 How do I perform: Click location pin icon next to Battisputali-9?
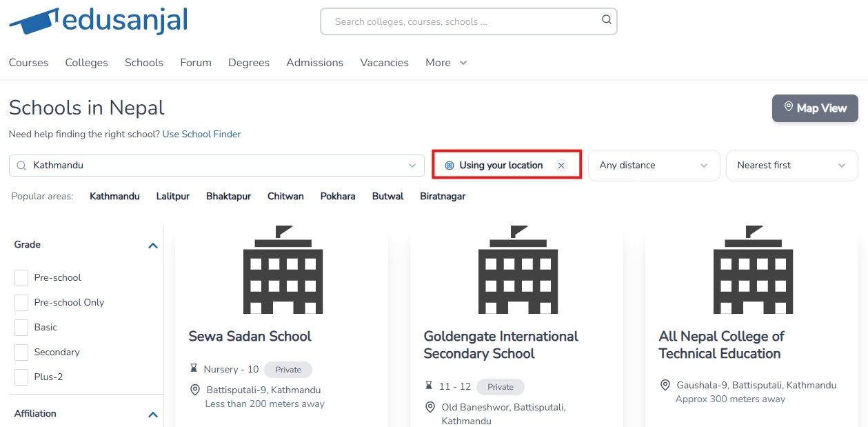point(195,390)
